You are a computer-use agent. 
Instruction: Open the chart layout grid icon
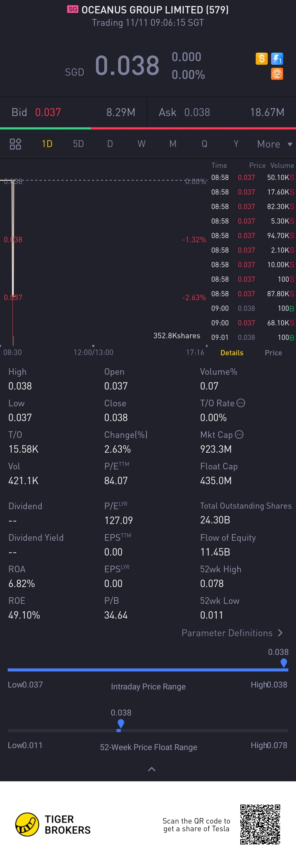click(x=15, y=144)
